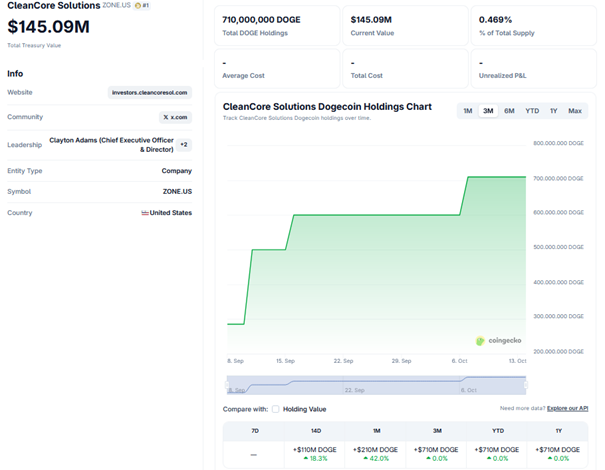
Task: Show the 1Y chart range
Action: click(x=553, y=111)
